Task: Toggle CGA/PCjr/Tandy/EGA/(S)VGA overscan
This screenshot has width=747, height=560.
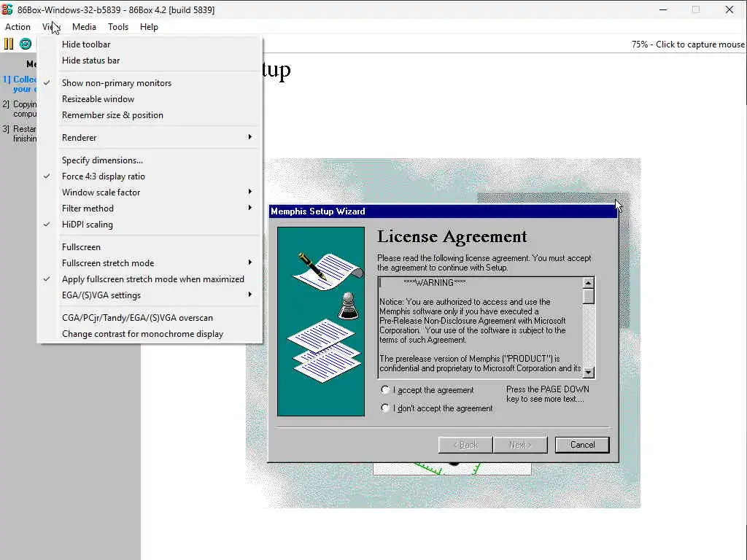Action: coord(150,318)
